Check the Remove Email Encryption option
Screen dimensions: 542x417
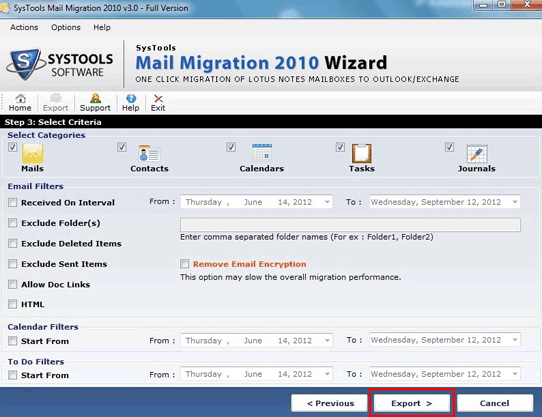coord(185,264)
